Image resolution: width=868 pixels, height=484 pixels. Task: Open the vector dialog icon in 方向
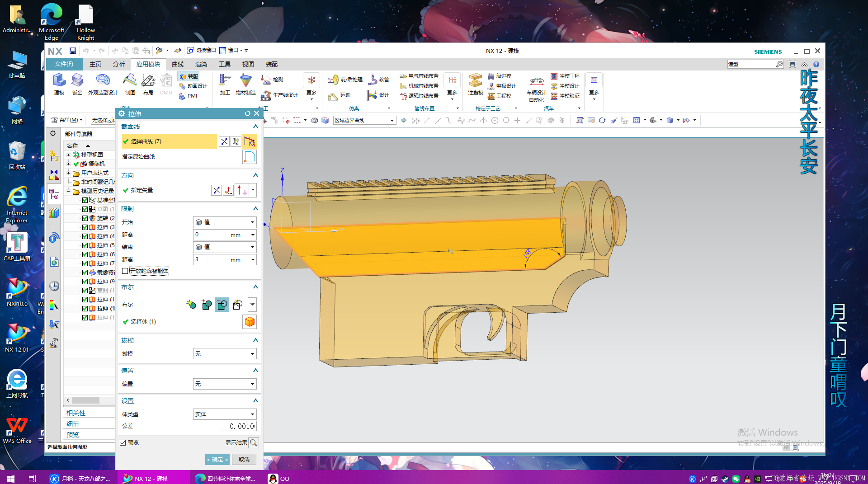click(x=228, y=190)
